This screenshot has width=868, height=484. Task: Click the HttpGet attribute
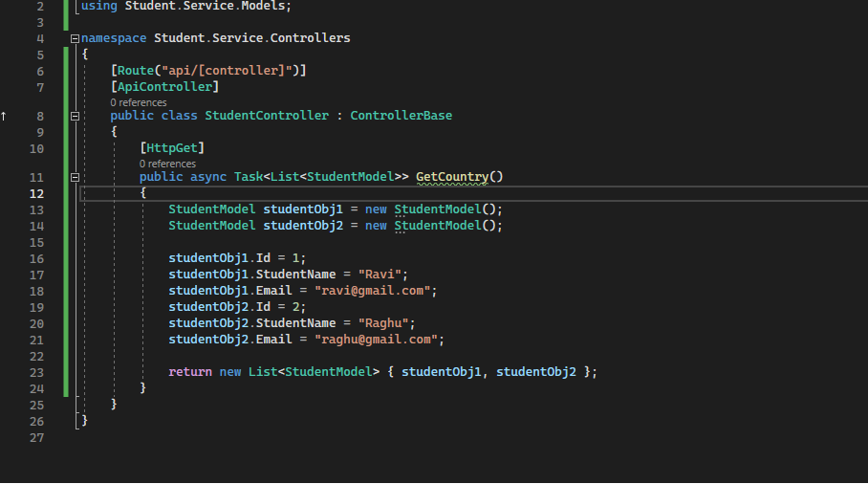[172, 148]
